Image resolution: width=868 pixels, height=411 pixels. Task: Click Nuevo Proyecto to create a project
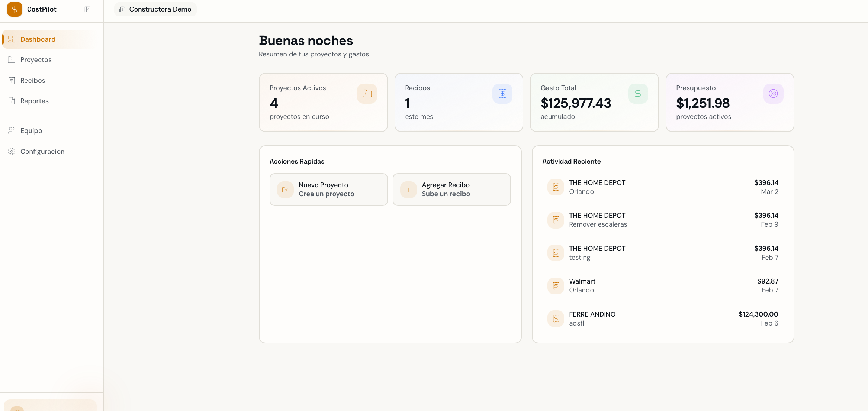pyautogui.click(x=328, y=190)
